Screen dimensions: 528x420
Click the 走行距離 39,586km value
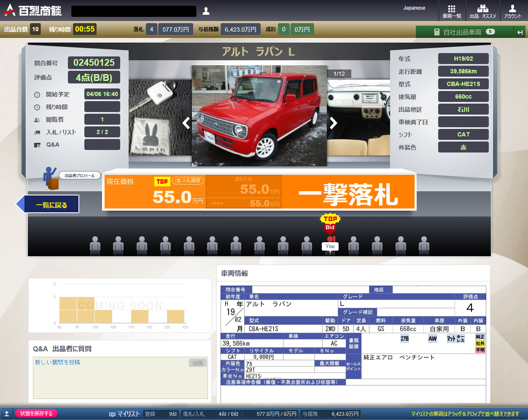coord(463,71)
